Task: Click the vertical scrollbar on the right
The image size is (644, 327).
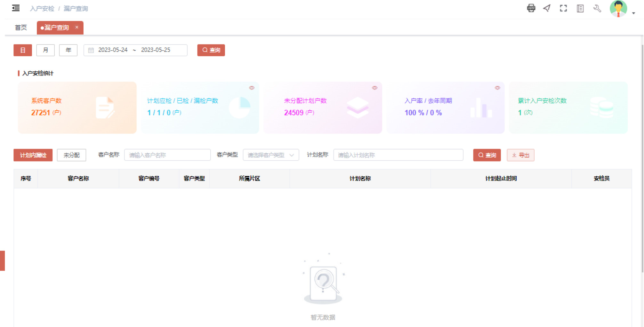Action: pos(642,160)
